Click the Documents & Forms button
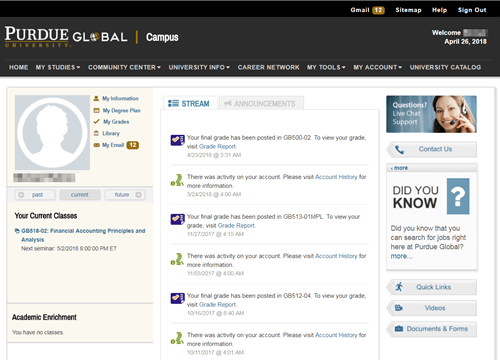Screen dimensions: 500x360 coord(432,329)
